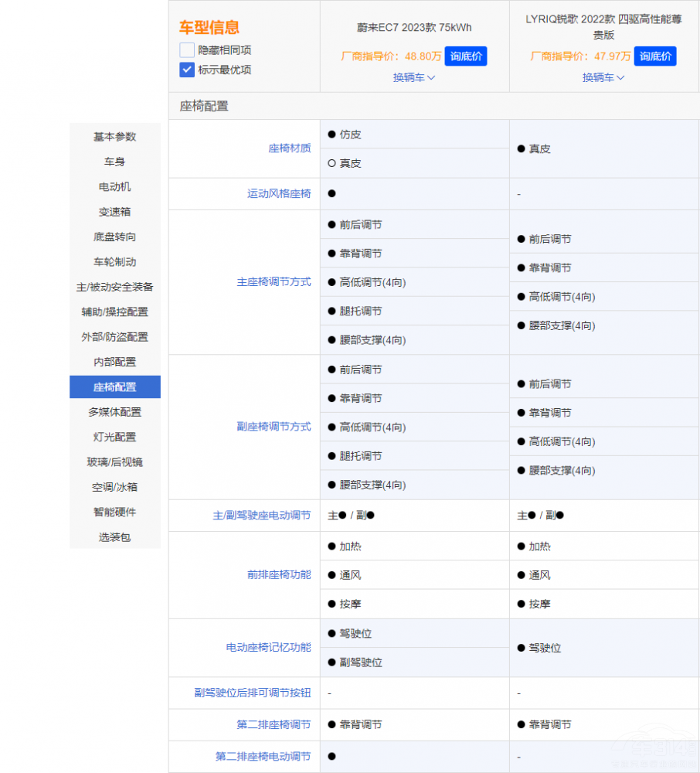The height and width of the screenshot is (773, 700).
Task: Click 第二排座椅电动调节 row label
Action: coord(263,757)
